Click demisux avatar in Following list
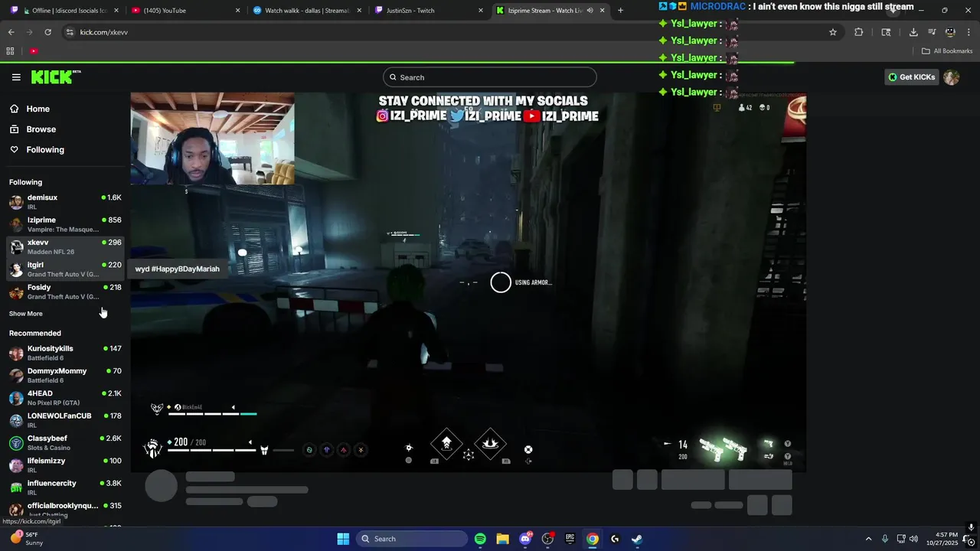The image size is (980, 551). click(x=16, y=202)
